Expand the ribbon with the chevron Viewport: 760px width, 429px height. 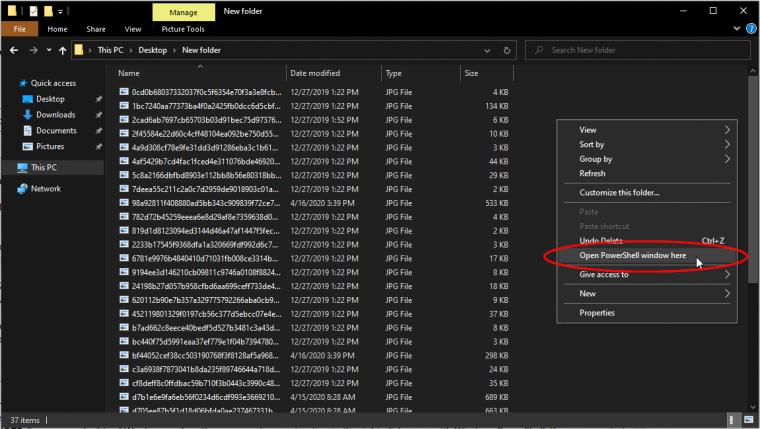pyautogui.click(x=737, y=29)
